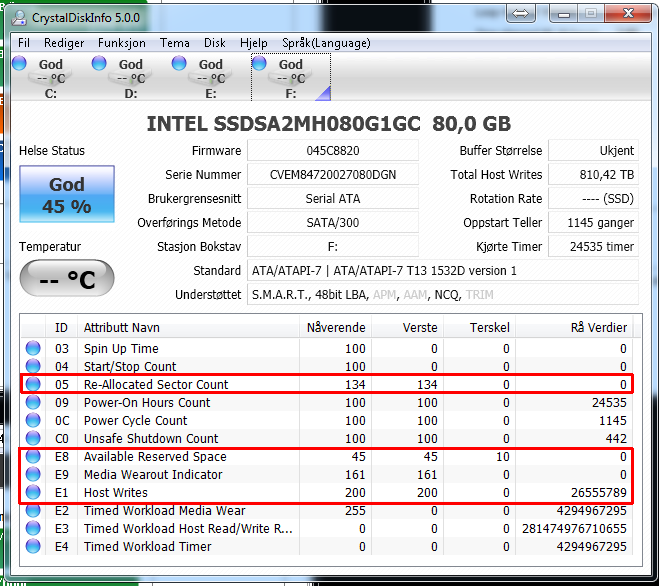Click the double-arrow button in title bar
This screenshot has width=659, height=586.
[x=521, y=14]
